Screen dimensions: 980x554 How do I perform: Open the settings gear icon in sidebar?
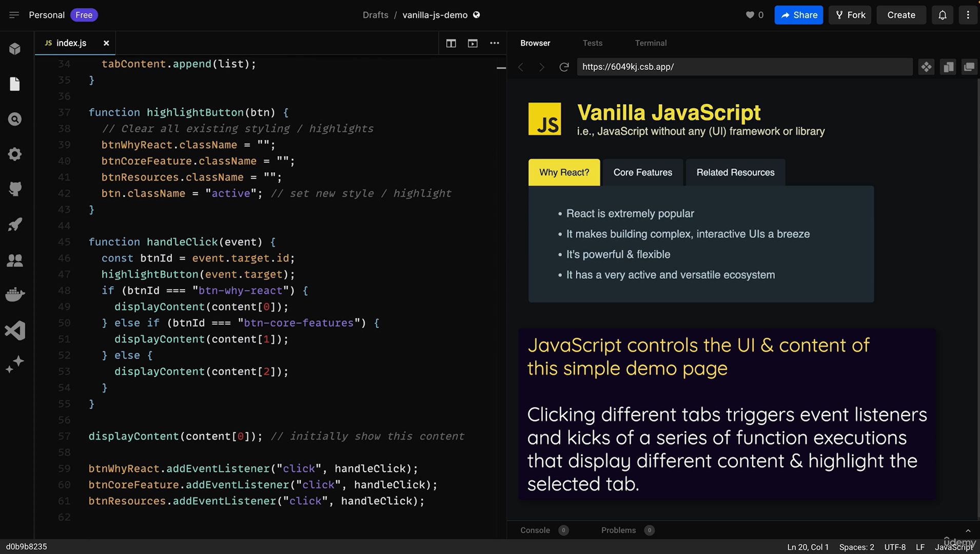pos(15,154)
